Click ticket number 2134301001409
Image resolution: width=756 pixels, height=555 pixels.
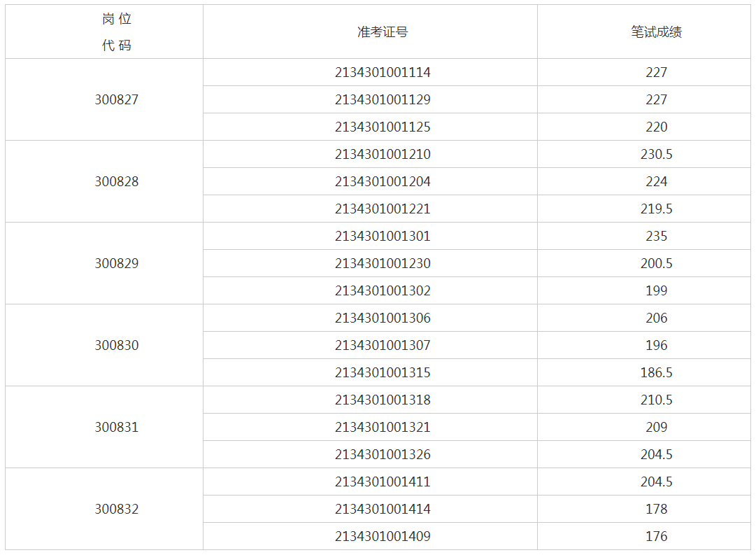(383, 536)
